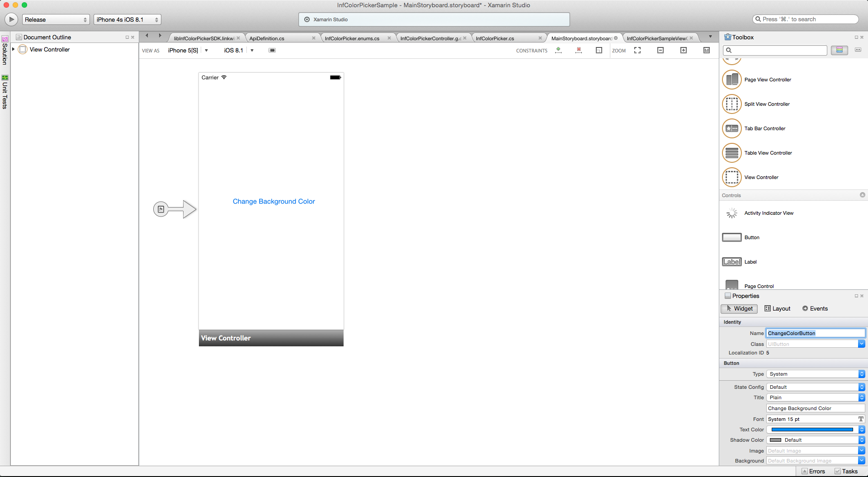
Task: Reset zoom to 1:1 scale
Action: point(707,50)
